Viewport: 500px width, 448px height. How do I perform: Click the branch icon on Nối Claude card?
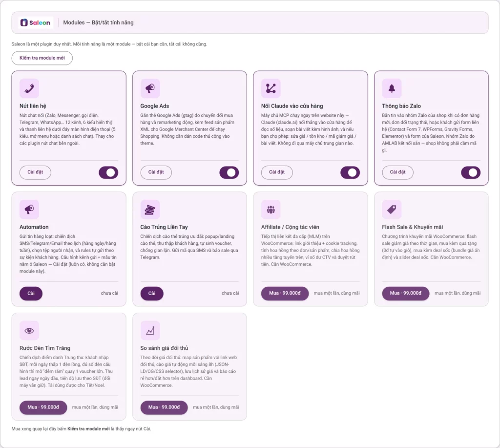click(x=271, y=88)
